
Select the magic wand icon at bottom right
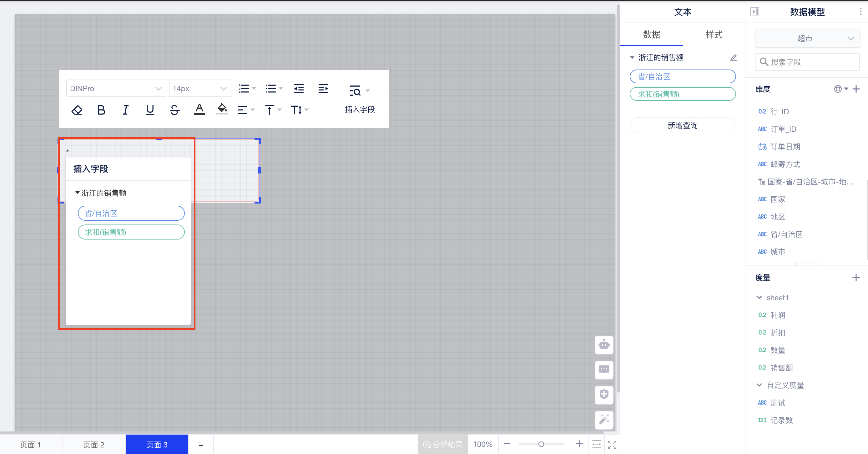point(604,420)
